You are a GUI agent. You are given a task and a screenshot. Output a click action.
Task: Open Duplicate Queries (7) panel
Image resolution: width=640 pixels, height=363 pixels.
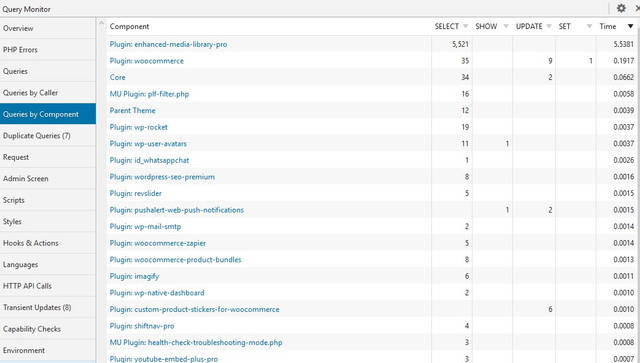(x=48, y=136)
